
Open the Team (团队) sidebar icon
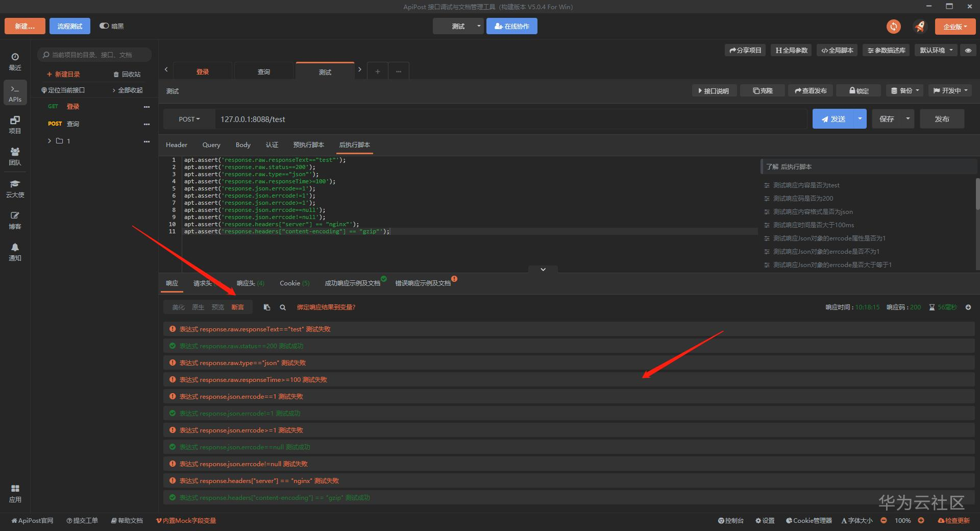point(15,156)
